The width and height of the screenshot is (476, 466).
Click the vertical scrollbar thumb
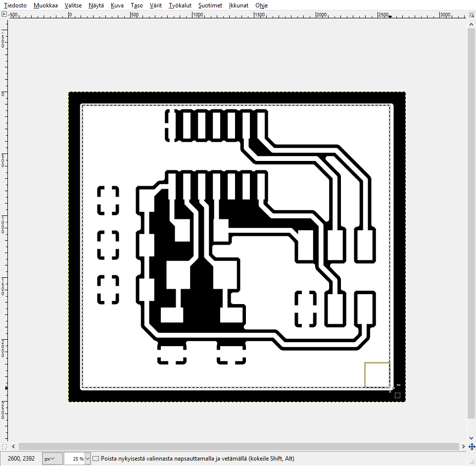pos(471,223)
